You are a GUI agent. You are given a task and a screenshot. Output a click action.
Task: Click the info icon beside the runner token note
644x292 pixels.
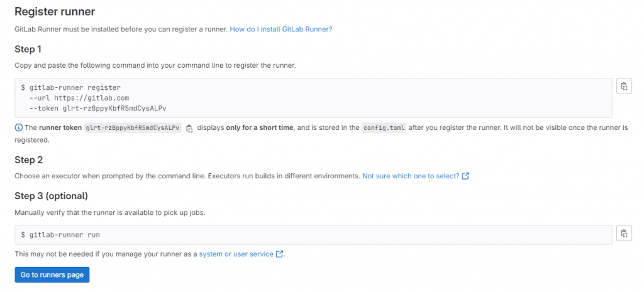[x=18, y=128]
